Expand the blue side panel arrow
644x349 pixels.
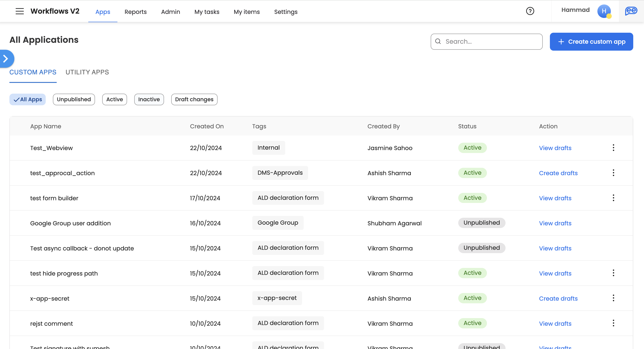coord(6,59)
